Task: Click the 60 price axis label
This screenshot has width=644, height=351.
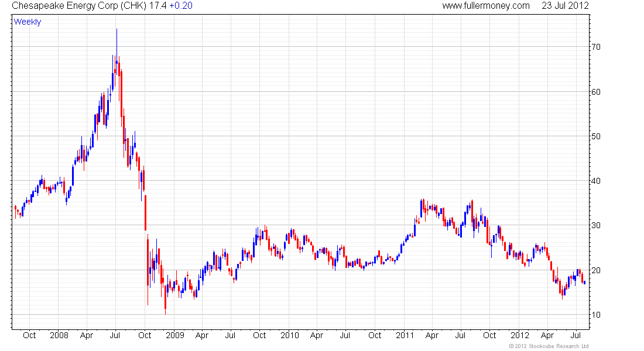Action: [595, 92]
